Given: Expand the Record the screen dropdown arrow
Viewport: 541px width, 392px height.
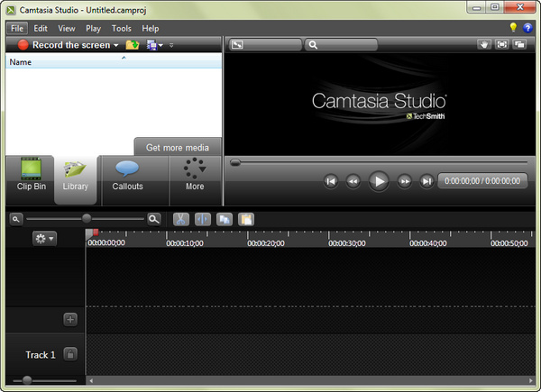Looking at the screenshot, I should pos(116,45).
